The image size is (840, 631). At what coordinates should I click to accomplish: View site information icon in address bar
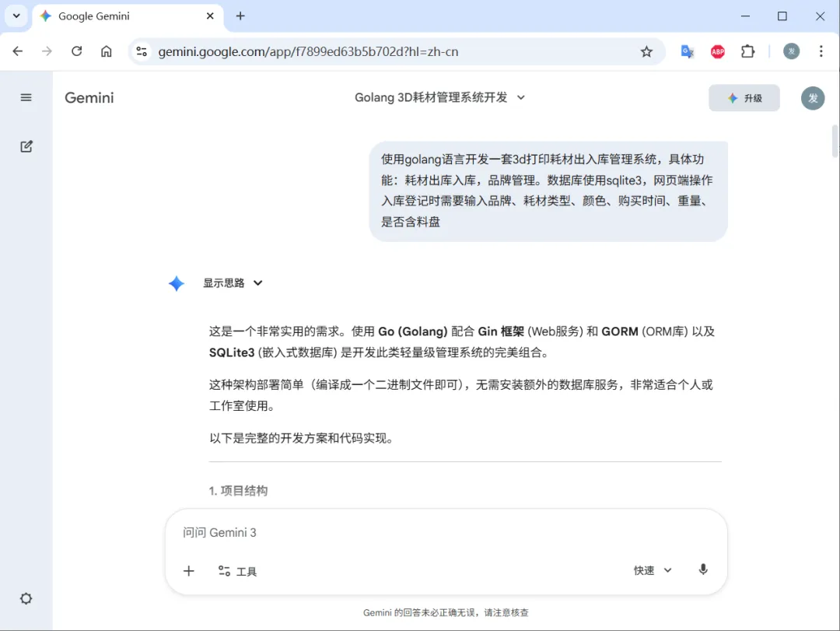pos(142,51)
